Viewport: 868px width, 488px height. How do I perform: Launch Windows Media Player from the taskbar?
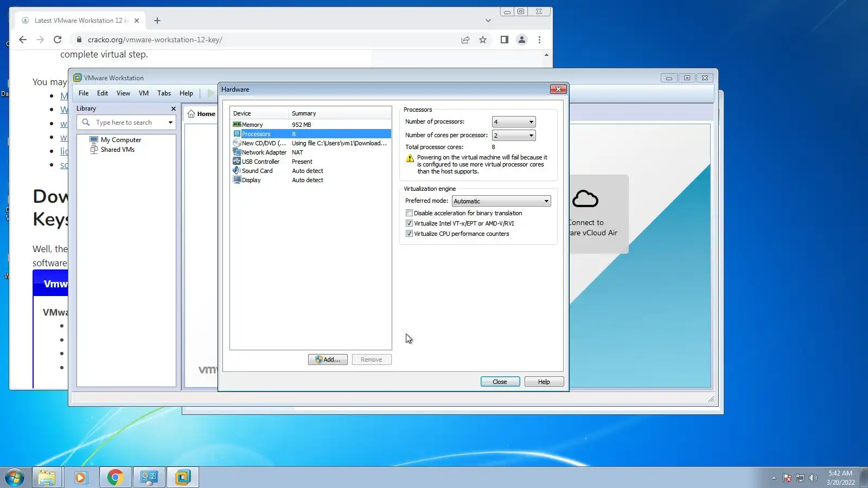click(x=81, y=478)
